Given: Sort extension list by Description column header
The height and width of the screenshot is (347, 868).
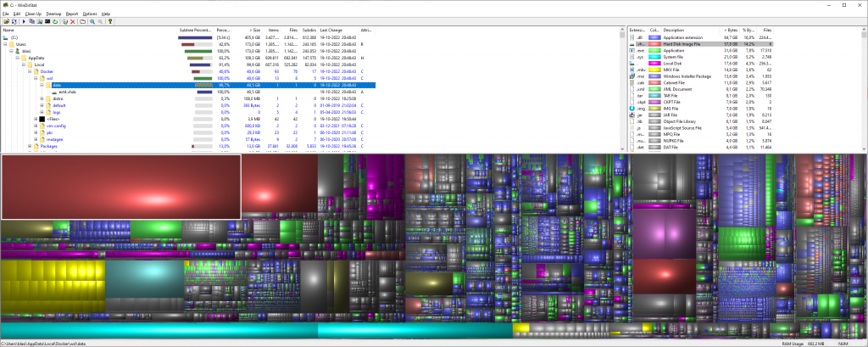Looking at the screenshot, I should pyautogui.click(x=673, y=30).
